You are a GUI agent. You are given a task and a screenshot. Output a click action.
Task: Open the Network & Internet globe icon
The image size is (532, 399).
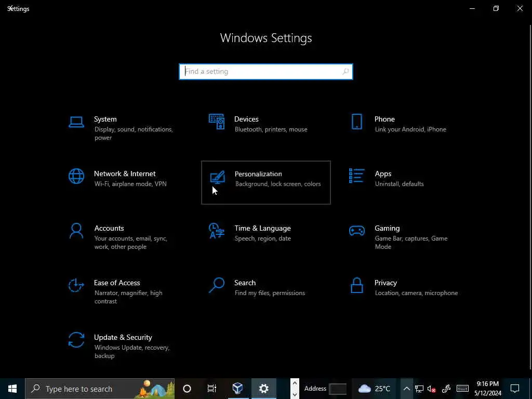[x=76, y=176]
